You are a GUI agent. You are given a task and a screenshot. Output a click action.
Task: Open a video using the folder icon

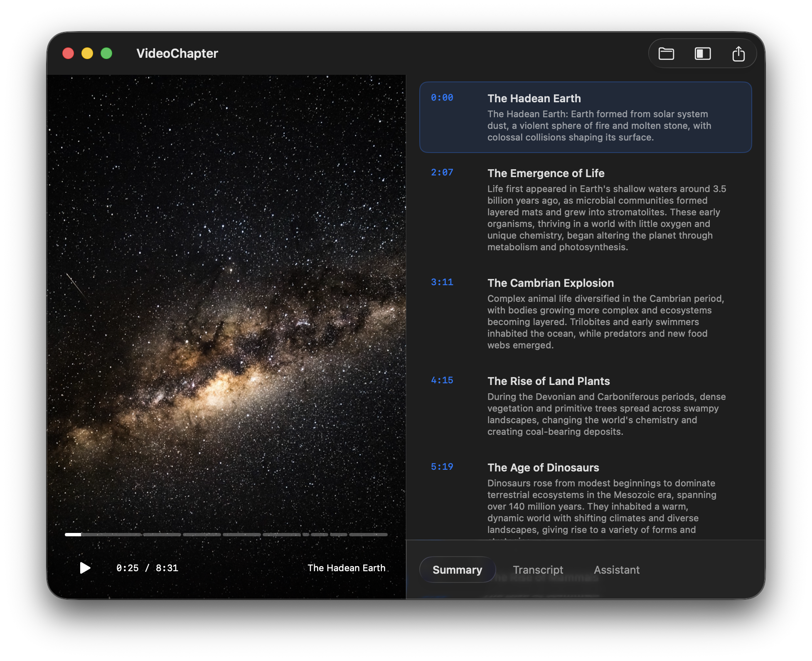click(665, 53)
